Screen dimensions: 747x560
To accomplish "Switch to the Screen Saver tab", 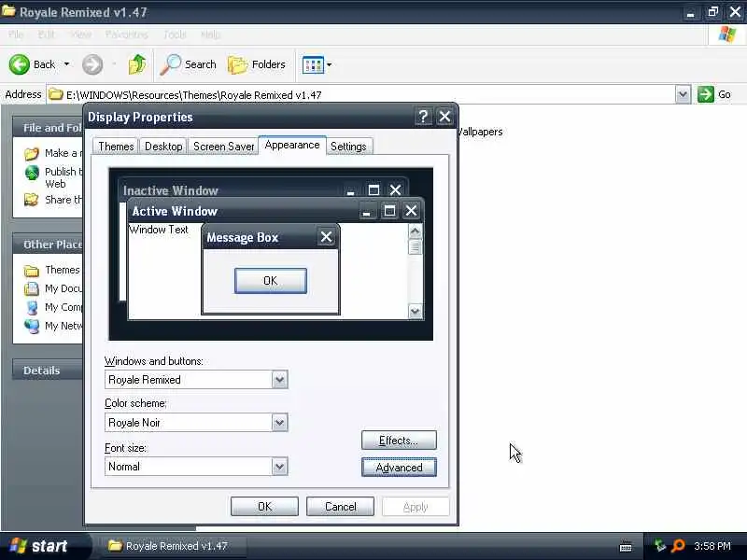I will 223,147.
